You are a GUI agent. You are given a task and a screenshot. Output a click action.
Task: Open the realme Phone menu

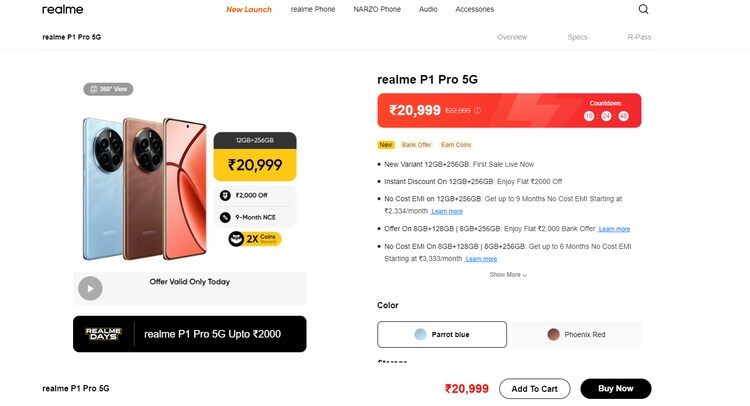coord(313,9)
